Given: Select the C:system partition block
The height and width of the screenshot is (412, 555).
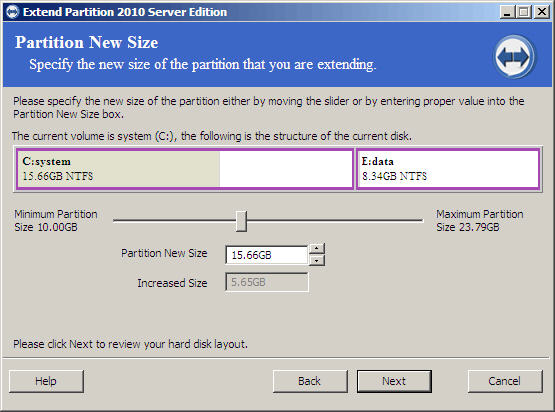Looking at the screenshot, I should point(185,169).
